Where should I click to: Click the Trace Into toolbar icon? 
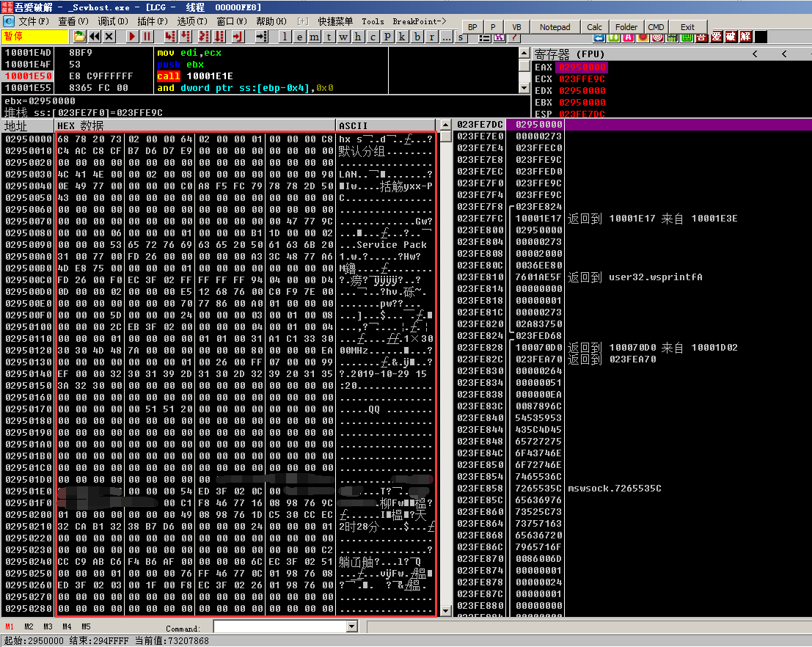pyautogui.click(x=204, y=36)
